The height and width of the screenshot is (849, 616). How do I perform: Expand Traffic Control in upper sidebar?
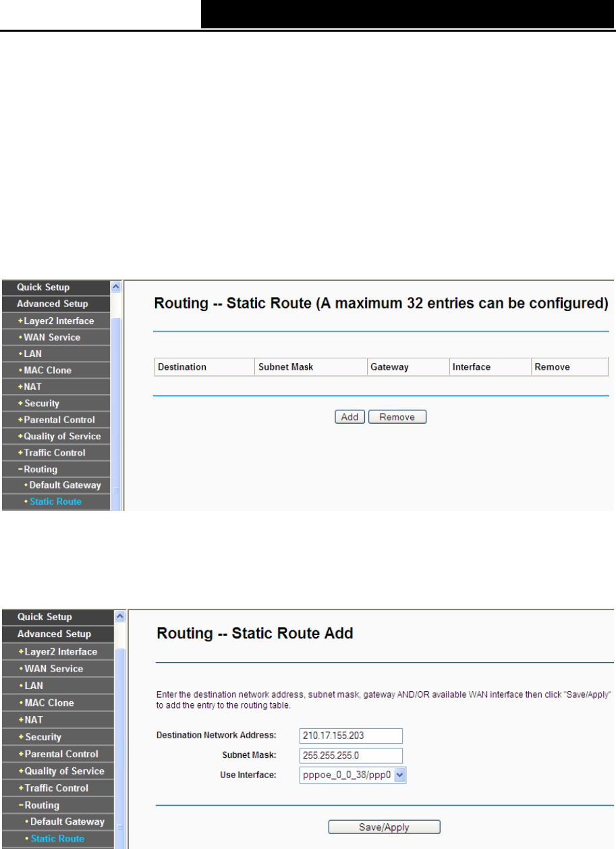pos(55,453)
